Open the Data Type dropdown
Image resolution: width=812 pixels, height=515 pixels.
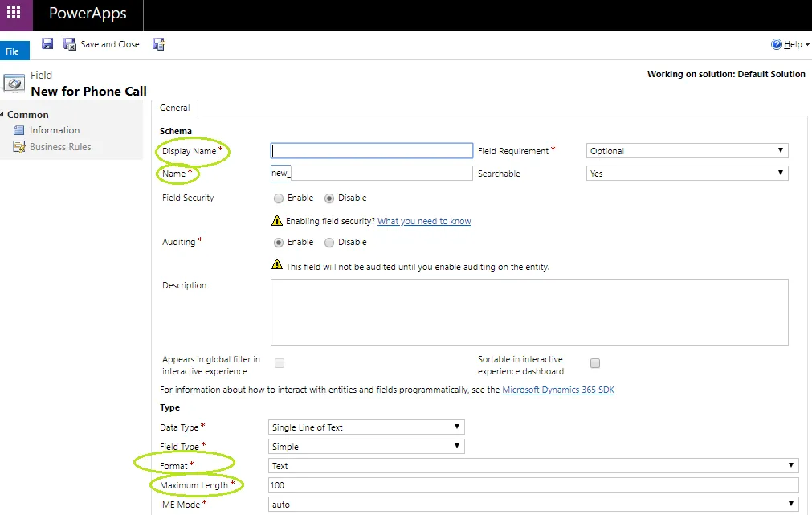coord(366,427)
